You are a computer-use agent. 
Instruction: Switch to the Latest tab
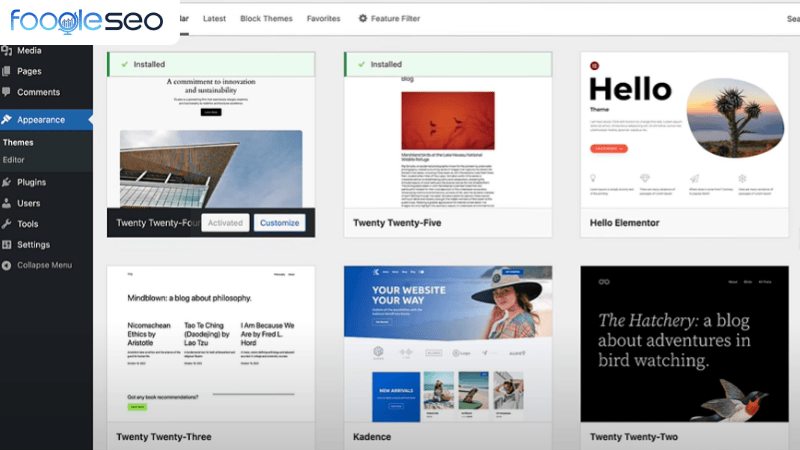[x=214, y=18]
